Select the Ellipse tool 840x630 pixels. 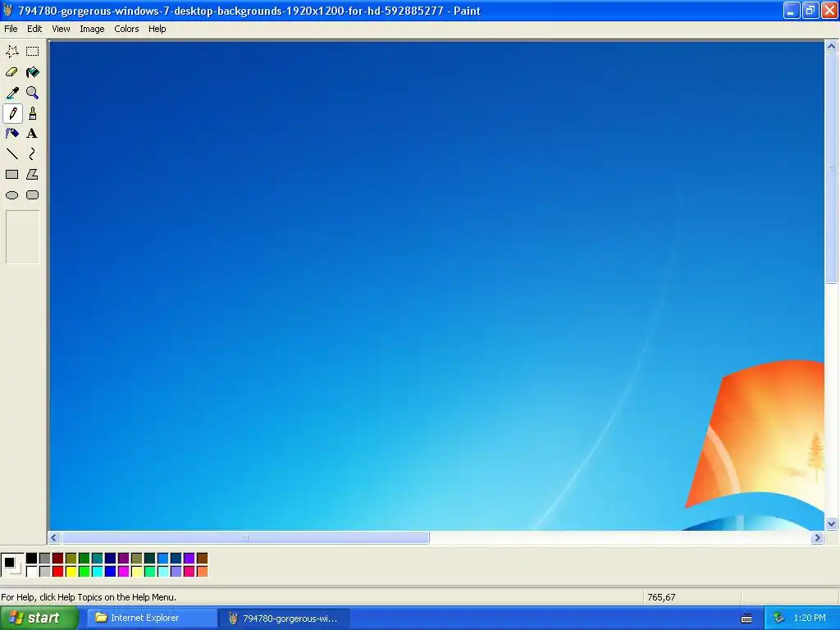click(12, 195)
